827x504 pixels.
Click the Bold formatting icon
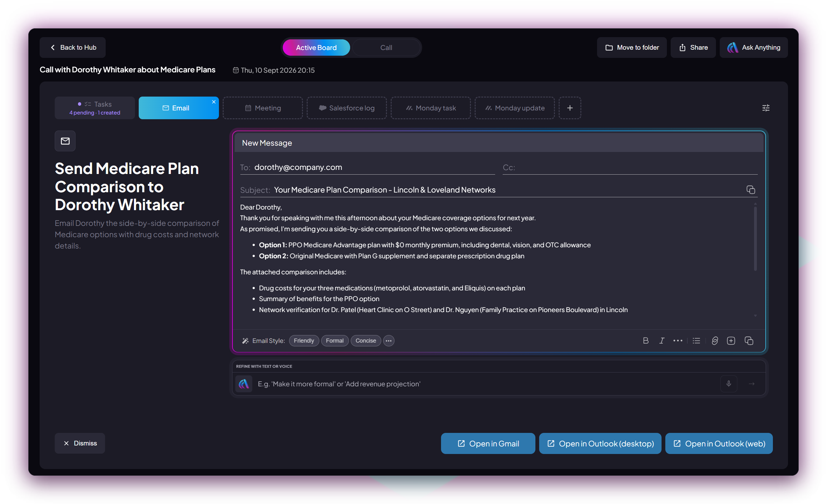pos(645,340)
